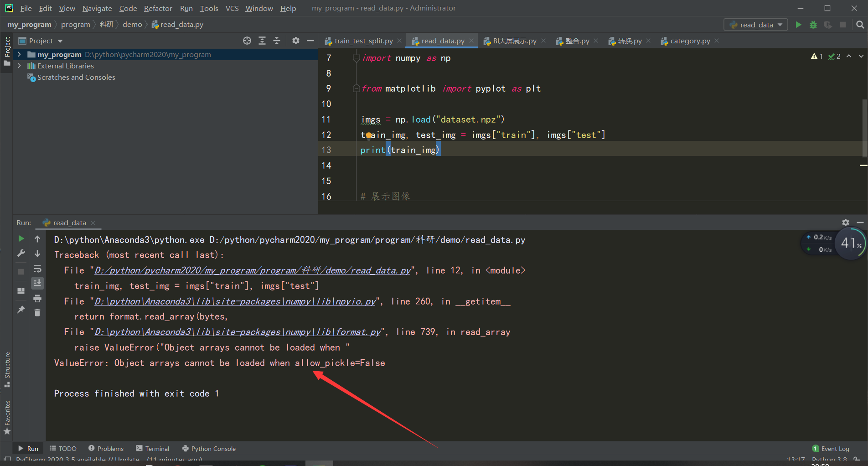Viewport: 868px width, 466px height.
Task: Toggle soft-wrap in the console output
Action: click(x=37, y=269)
